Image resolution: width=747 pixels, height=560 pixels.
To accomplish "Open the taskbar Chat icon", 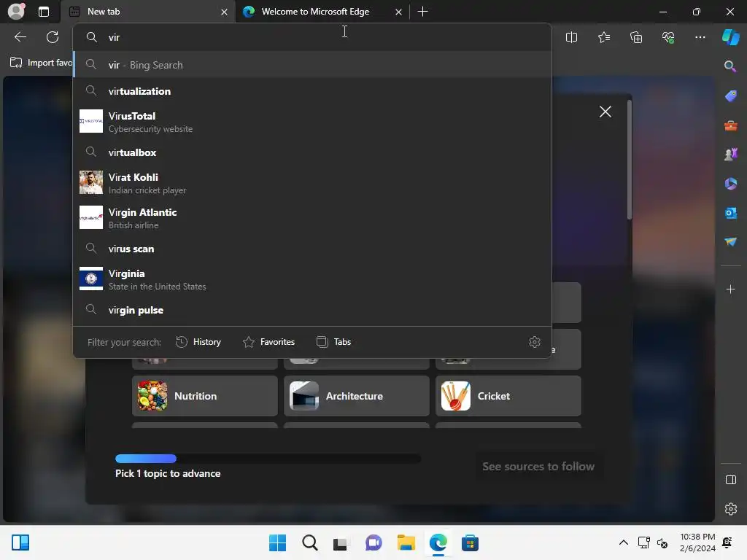I will [373, 542].
